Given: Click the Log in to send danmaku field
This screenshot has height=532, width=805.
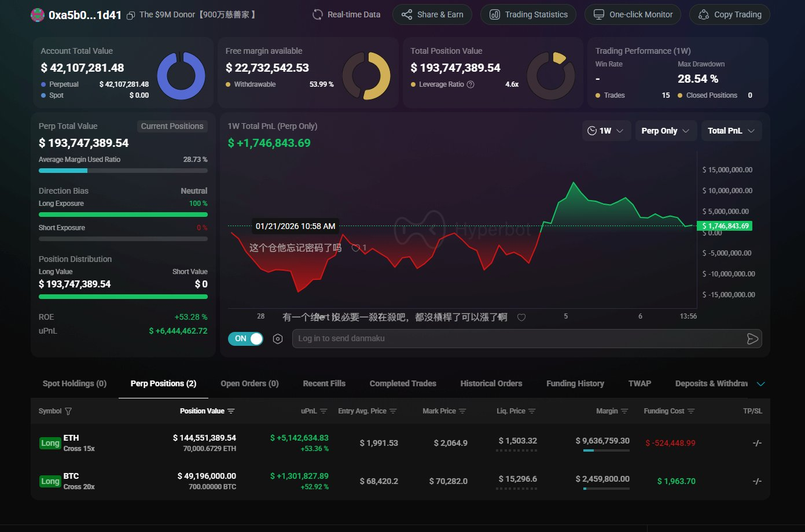Looking at the screenshot, I should pyautogui.click(x=518, y=338).
